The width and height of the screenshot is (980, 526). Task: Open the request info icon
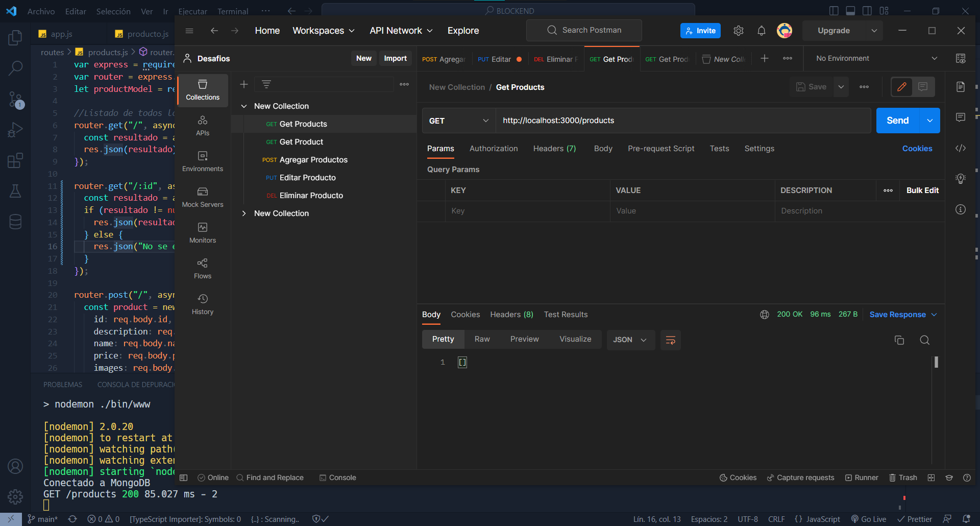[x=961, y=209]
